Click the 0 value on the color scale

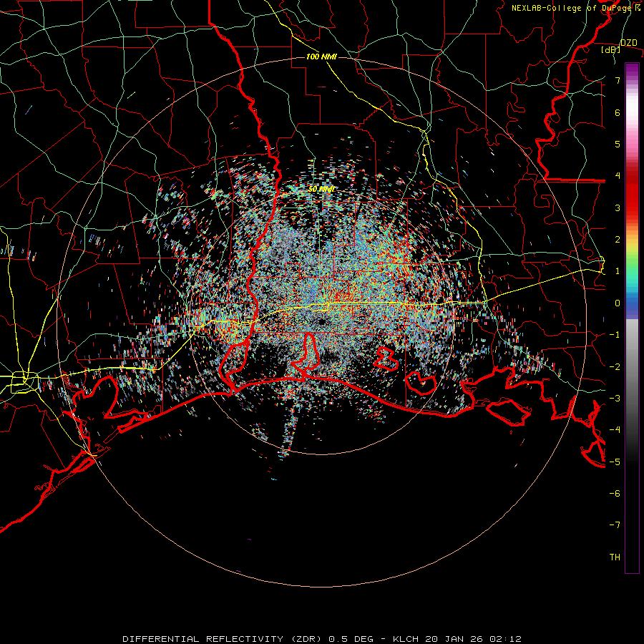[618, 303]
